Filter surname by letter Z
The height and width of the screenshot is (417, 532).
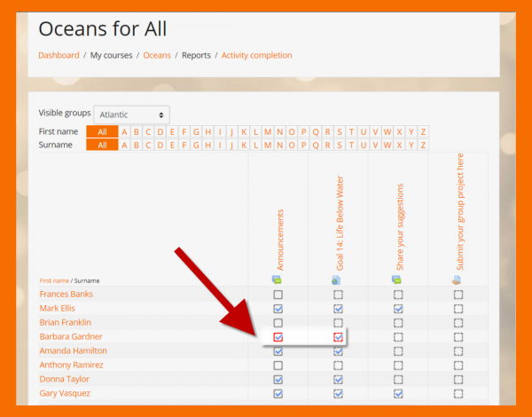click(x=423, y=145)
